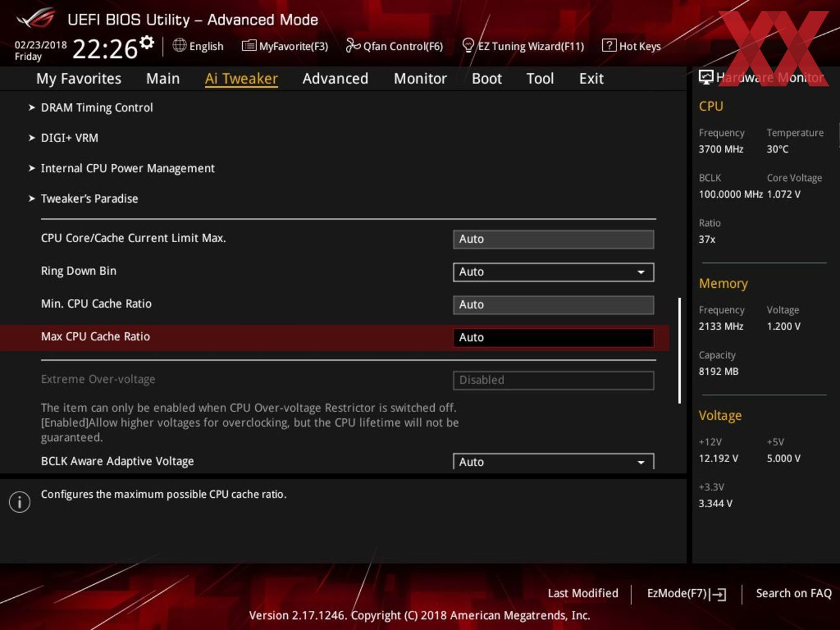Screen dimensions: 840x630
Task: Open Ring Down Bin dropdown
Action: pos(553,272)
